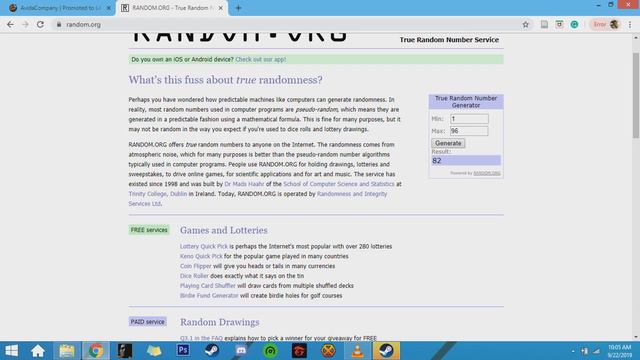Go forward with the browser forward arrow
The width and height of the screenshot is (640, 360).
coord(25,24)
